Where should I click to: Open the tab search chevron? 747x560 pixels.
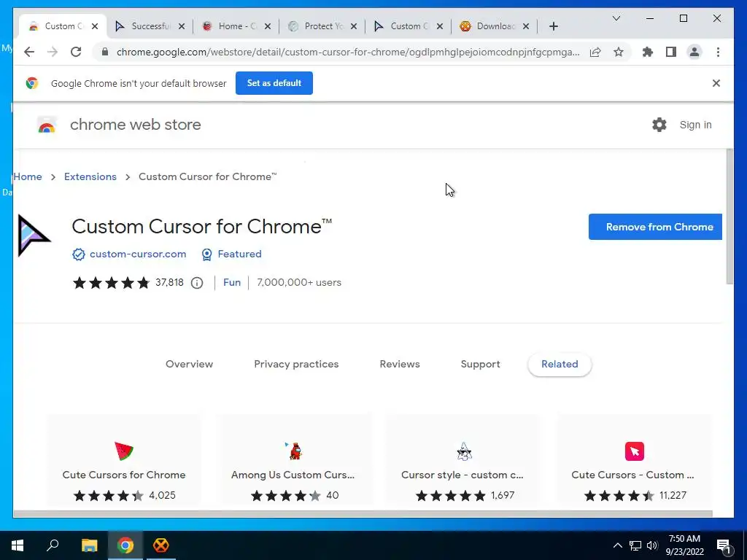point(616,18)
